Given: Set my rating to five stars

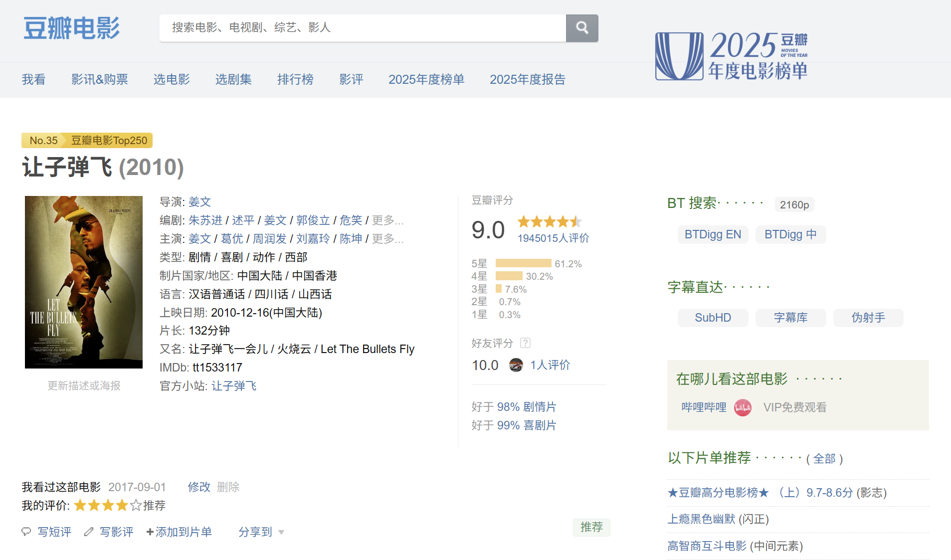Looking at the screenshot, I should pos(136,506).
